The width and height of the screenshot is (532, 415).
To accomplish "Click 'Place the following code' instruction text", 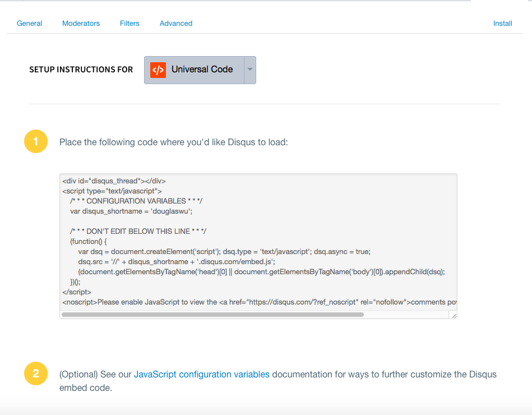I will (x=173, y=142).
